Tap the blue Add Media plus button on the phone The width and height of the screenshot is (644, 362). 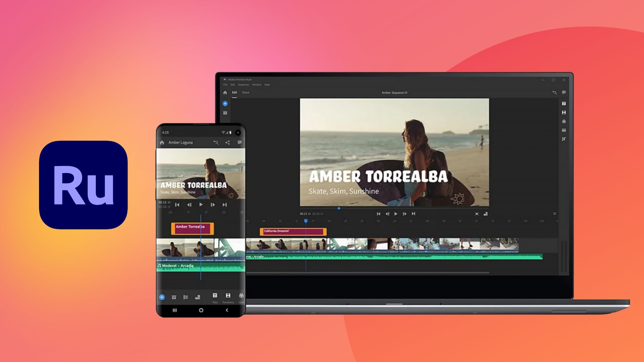coord(162,297)
